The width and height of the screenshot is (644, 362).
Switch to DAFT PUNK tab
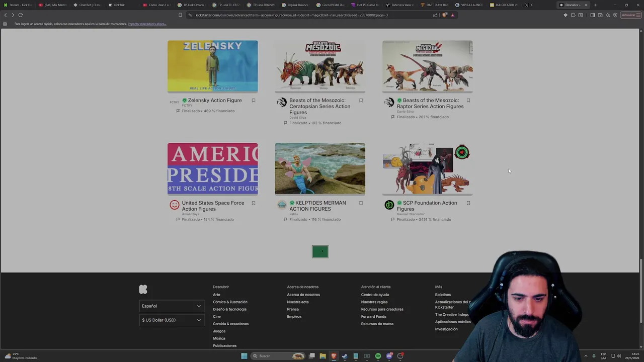coord(434,5)
